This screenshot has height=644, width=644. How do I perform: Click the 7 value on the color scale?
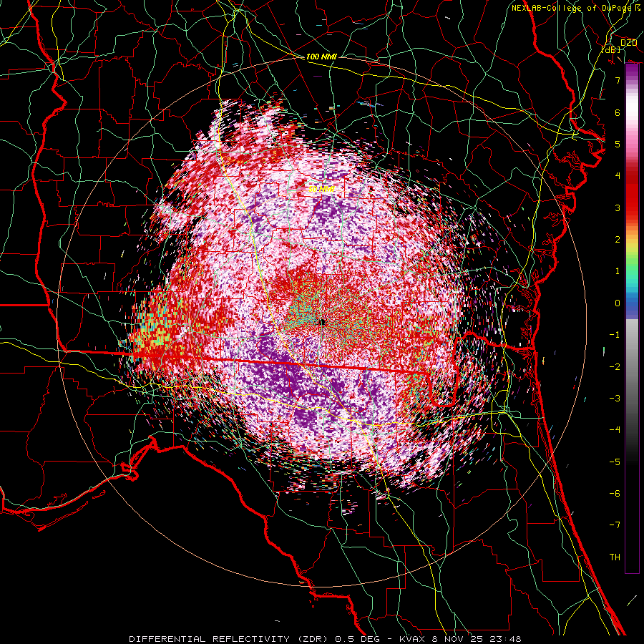(x=618, y=80)
